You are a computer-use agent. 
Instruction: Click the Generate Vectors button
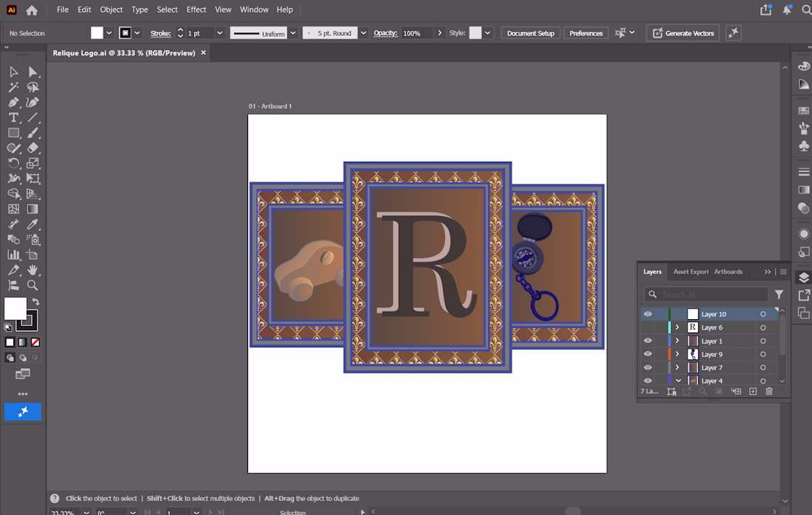[x=683, y=33]
